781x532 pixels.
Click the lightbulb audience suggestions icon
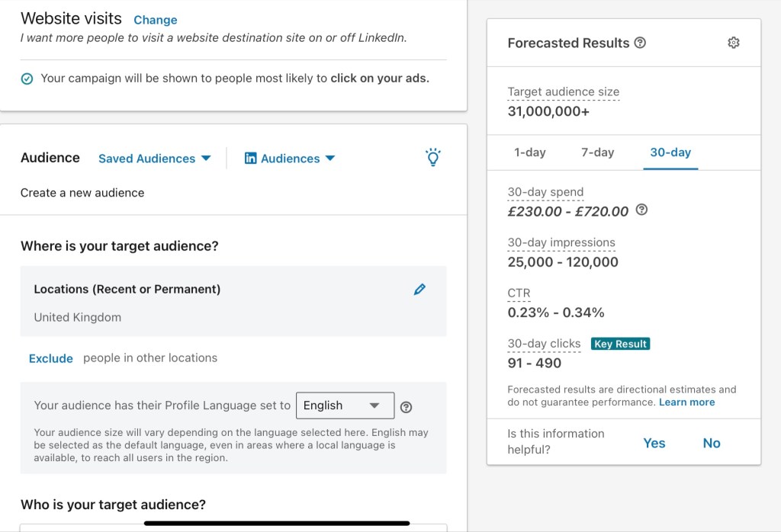(432, 158)
